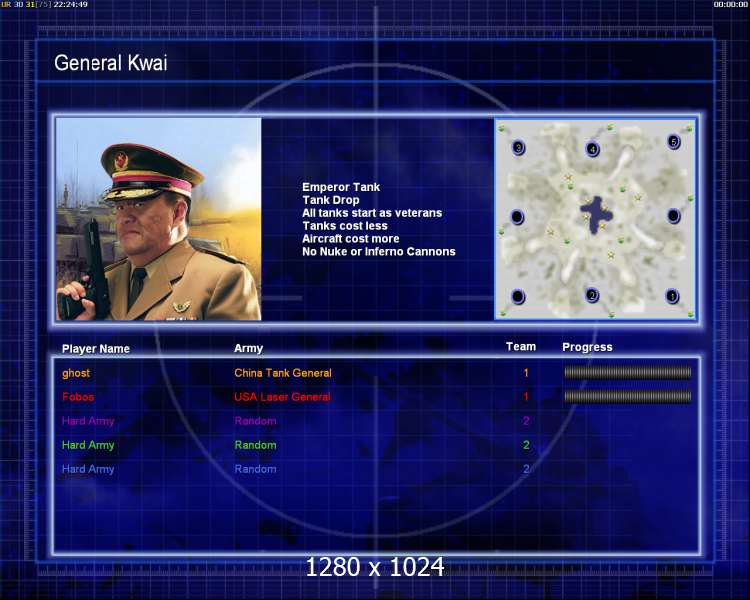
Task: Click the "00:00:00" timer in the corner
Action: tap(730, 4)
